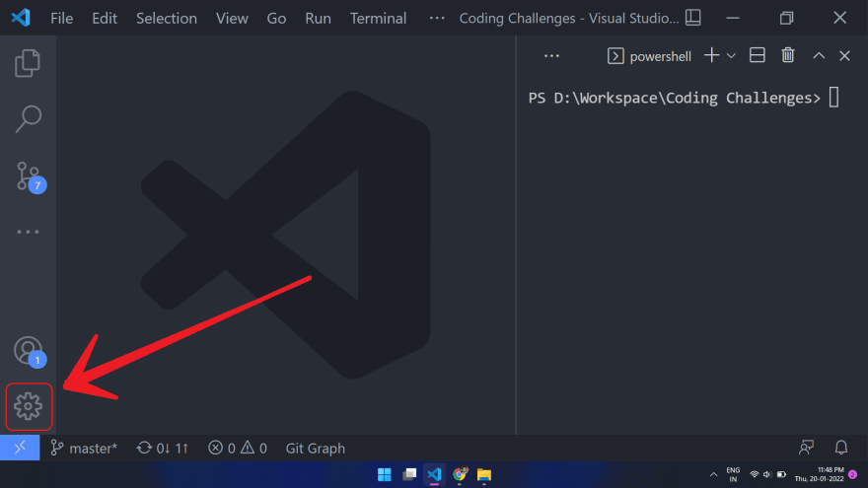Open the volume tray icon

coord(767,475)
